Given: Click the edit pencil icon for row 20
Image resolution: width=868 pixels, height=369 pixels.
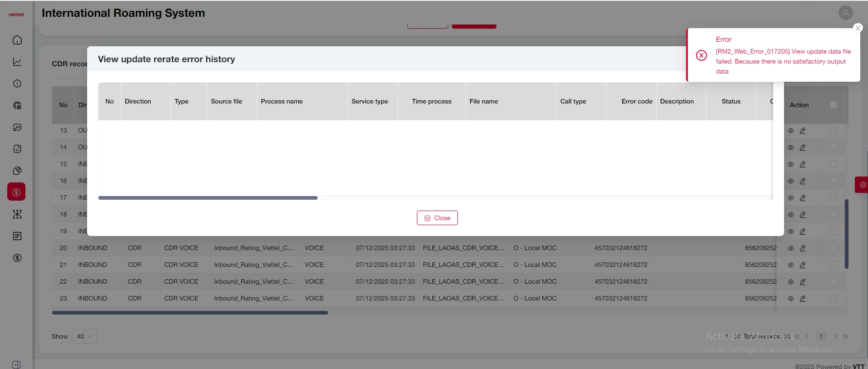Looking at the screenshot, I should pyautogui.click(x=802, y=248).
